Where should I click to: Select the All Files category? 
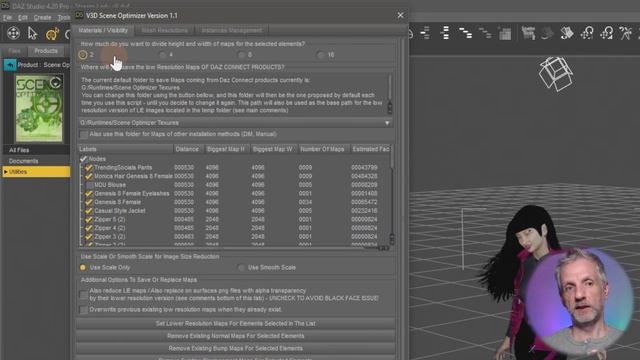tap(19, 150)
